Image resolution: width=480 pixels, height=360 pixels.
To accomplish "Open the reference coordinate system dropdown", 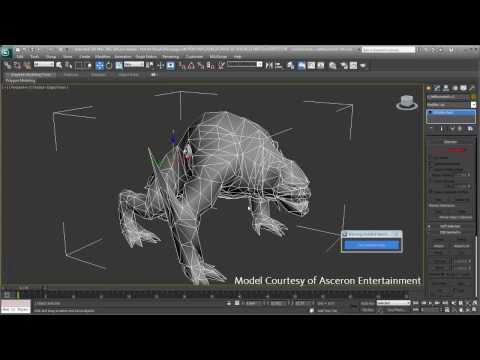I will (134, 64).
